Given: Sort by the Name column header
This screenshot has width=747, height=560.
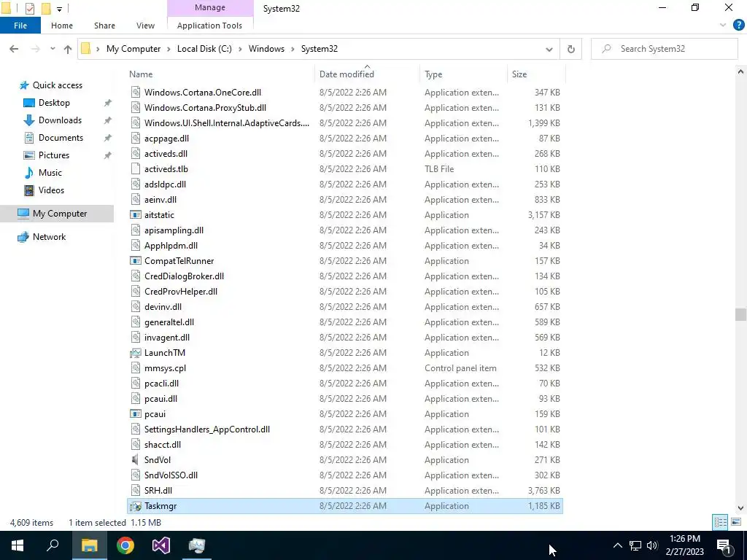Looking at the screenshot, I should point(141,74).
